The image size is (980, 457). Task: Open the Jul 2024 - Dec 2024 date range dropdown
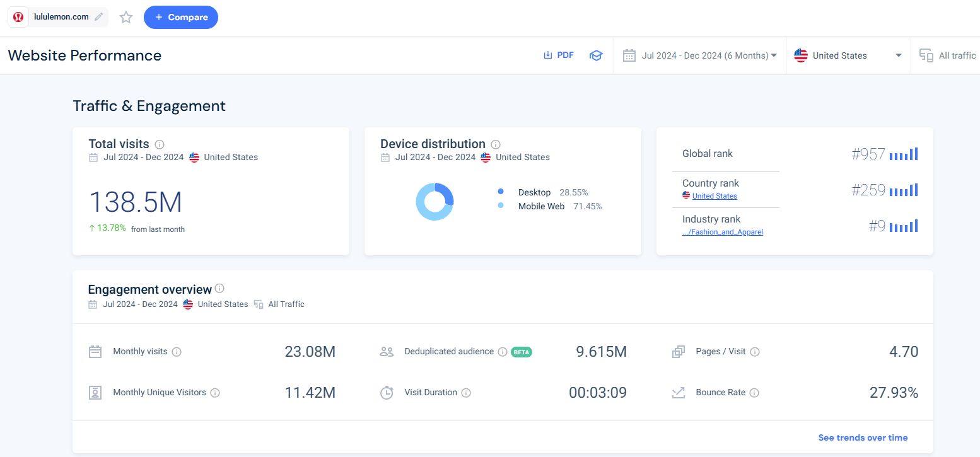(x=700, y=55)
